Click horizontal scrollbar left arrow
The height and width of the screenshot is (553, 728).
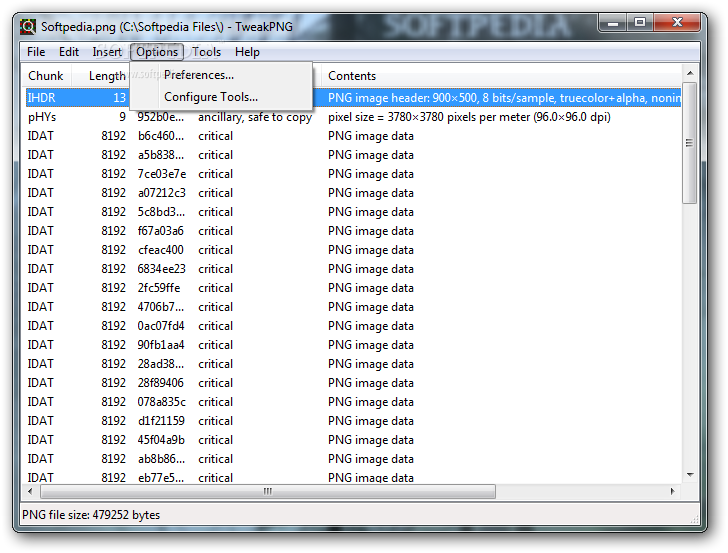pos(30,491)
